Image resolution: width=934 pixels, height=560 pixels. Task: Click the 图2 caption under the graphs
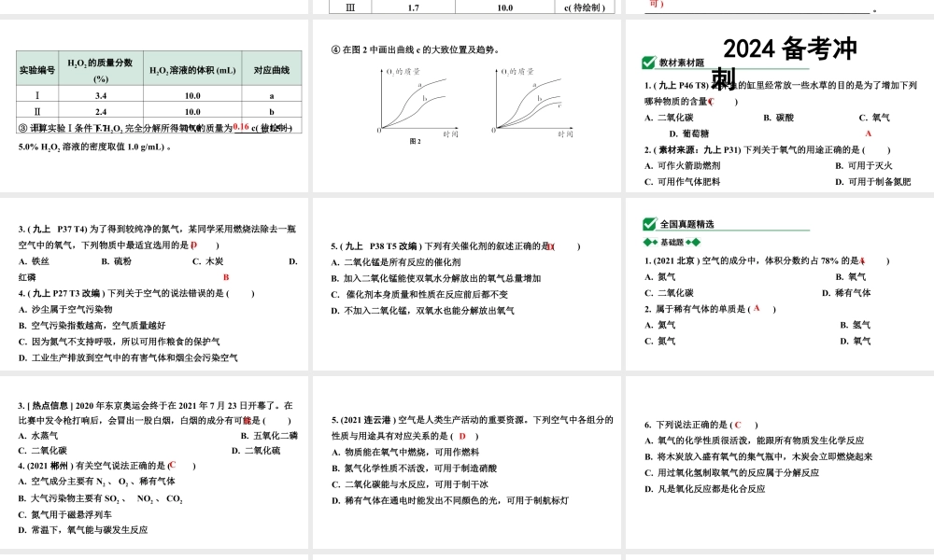click(417, 141)
